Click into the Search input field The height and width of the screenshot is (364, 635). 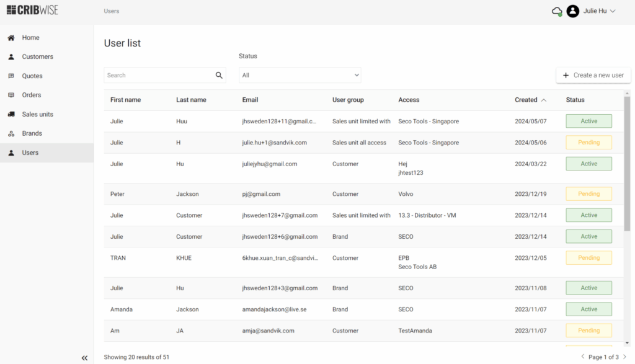pyautogui.click(x=158, y=76)
